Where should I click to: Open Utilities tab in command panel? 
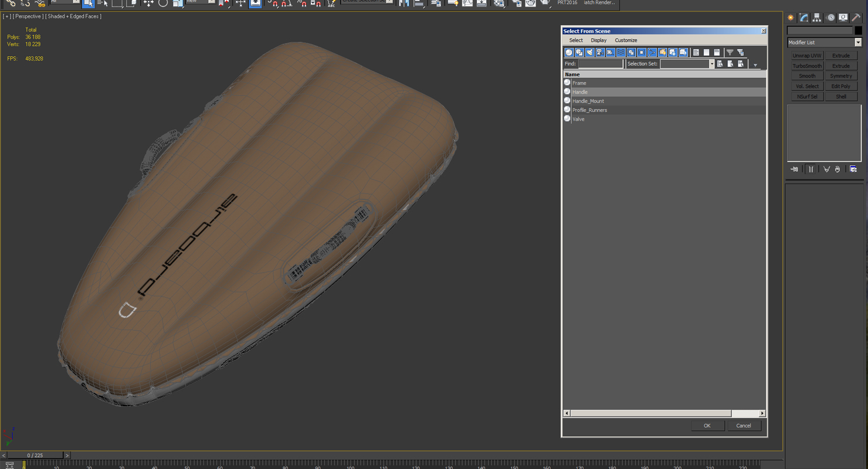(857, 18)
